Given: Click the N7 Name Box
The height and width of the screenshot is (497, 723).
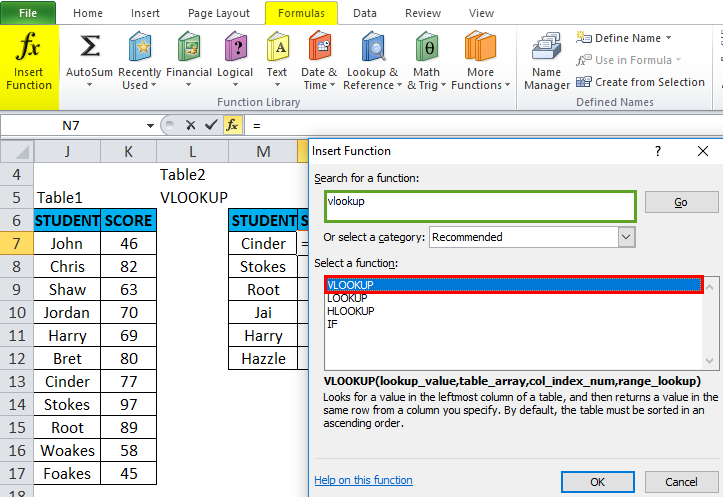Looking at the screenshot, I should tap(71, 125).
